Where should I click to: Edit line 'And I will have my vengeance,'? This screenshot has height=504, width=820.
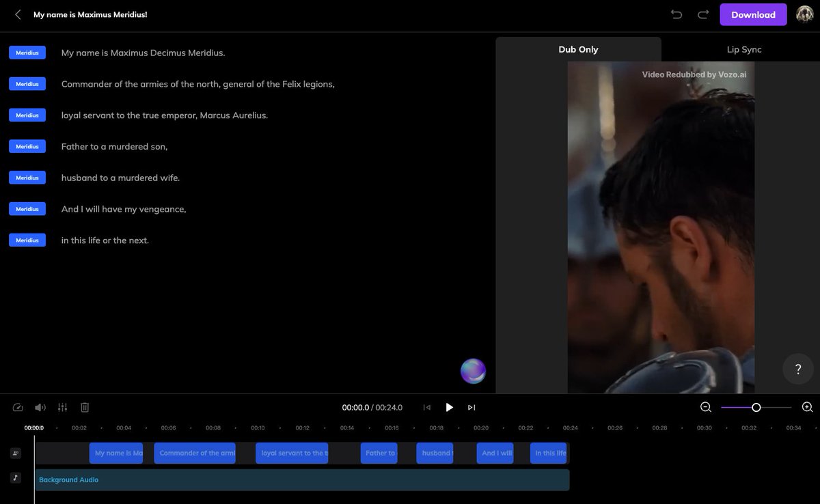[124, 209]
